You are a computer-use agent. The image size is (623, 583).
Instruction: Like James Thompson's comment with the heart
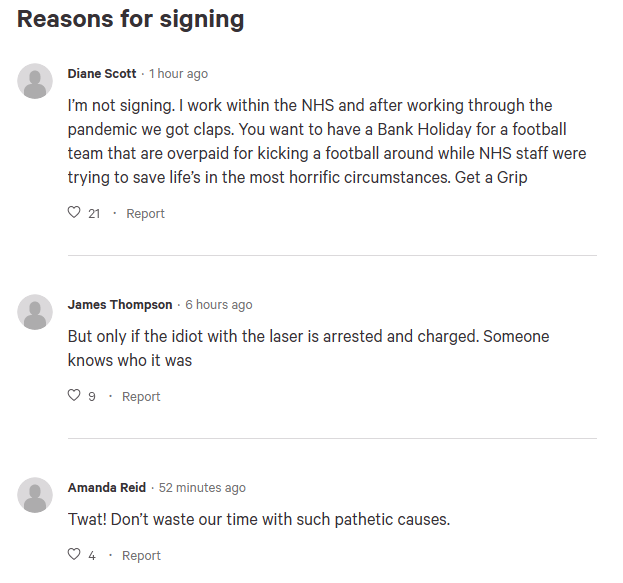click(x=74, y=395)
